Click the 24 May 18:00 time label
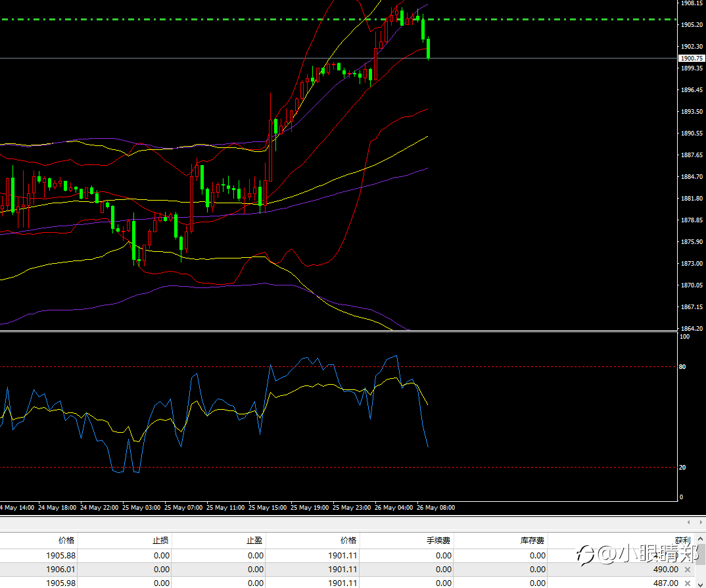 pos(57,507)
